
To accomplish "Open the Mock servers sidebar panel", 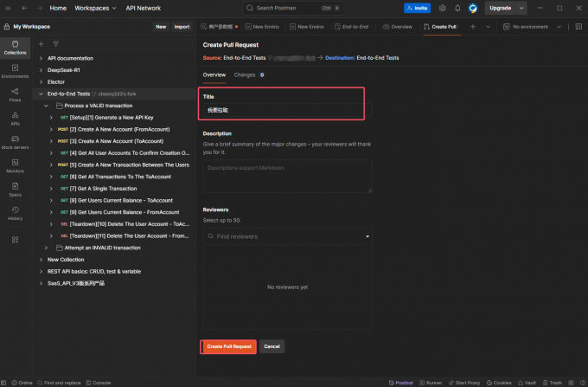I will pyautogui.click(x=15, y=142).
